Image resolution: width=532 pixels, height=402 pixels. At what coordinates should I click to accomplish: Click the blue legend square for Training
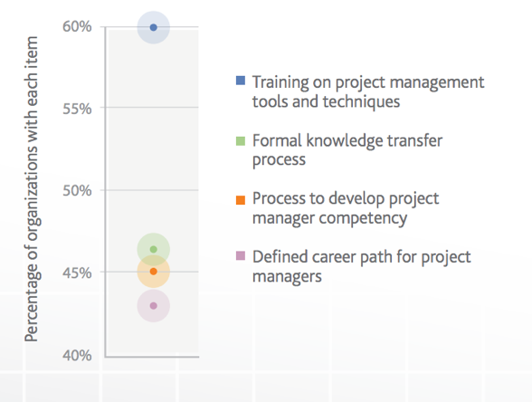(x=241, y=81)
